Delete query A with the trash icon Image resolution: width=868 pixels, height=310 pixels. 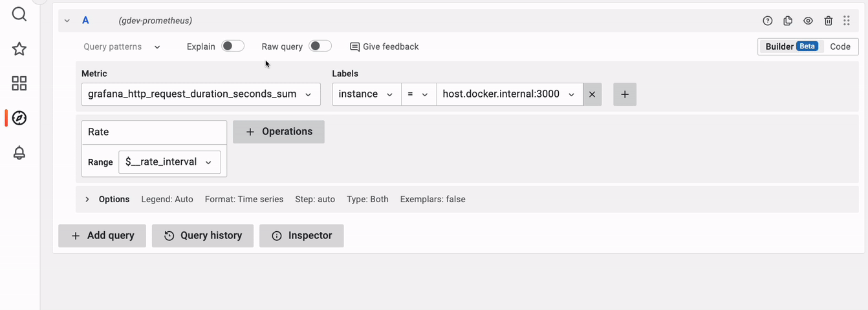click(x=829, y=21)
